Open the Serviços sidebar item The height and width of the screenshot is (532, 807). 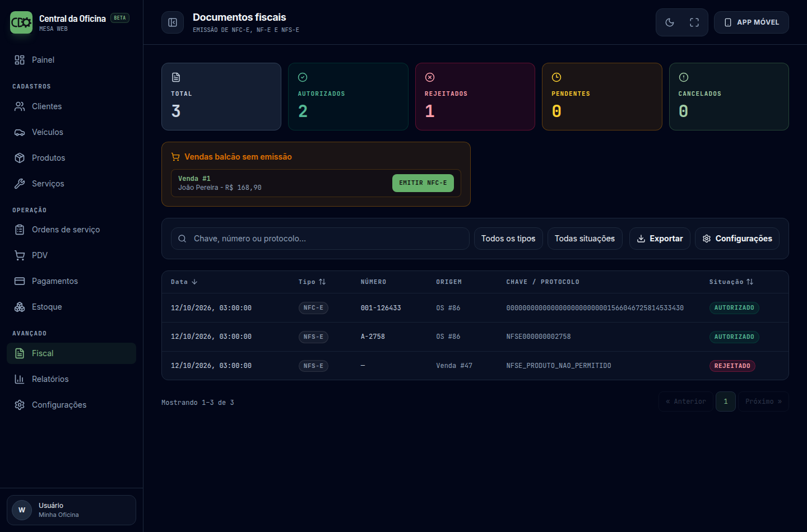(71, 184)
